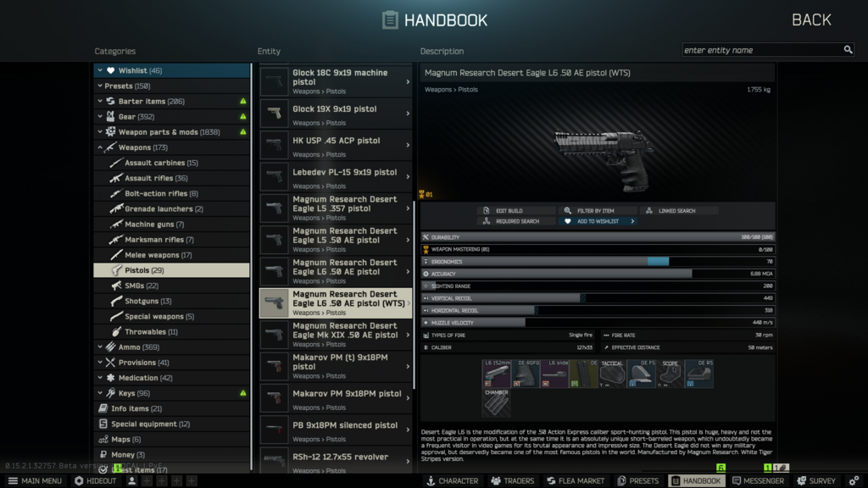Expand the Keys category
Viewport: 868px width, 488px height.
[x=100, y=393]
